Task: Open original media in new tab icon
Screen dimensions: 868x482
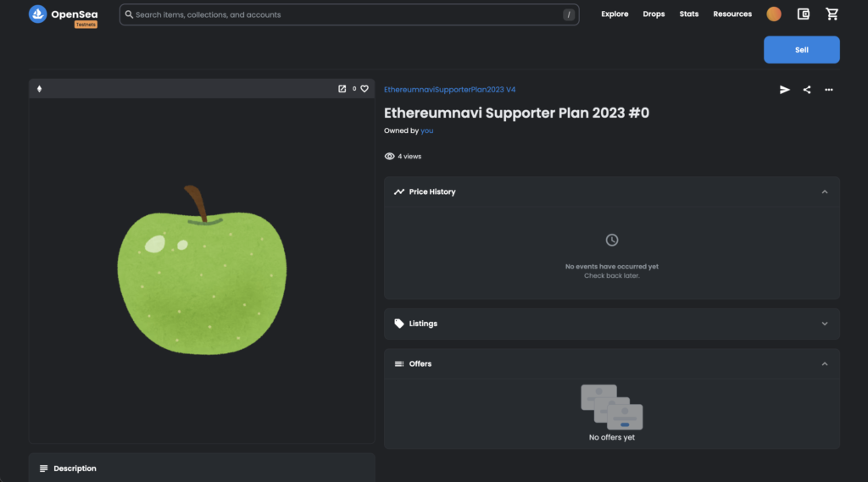Action: point(342,89)
